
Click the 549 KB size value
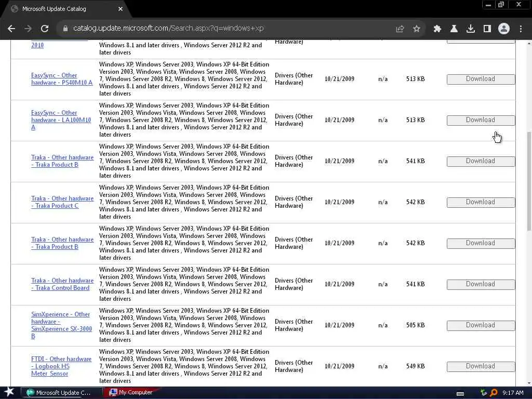pyautogui.click(x=415, y=366)
